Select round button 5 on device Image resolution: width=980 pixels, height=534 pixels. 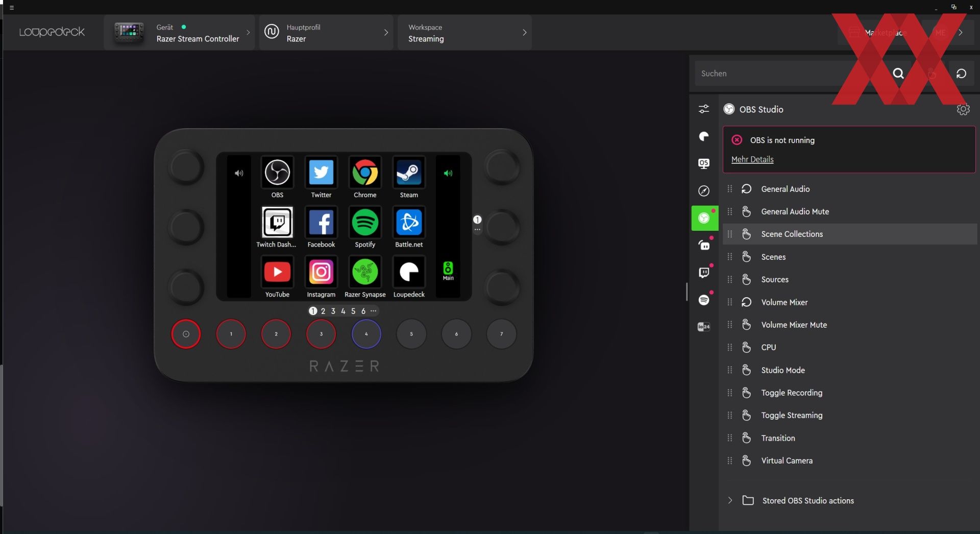pyautogui.click(x=411, y=334)
